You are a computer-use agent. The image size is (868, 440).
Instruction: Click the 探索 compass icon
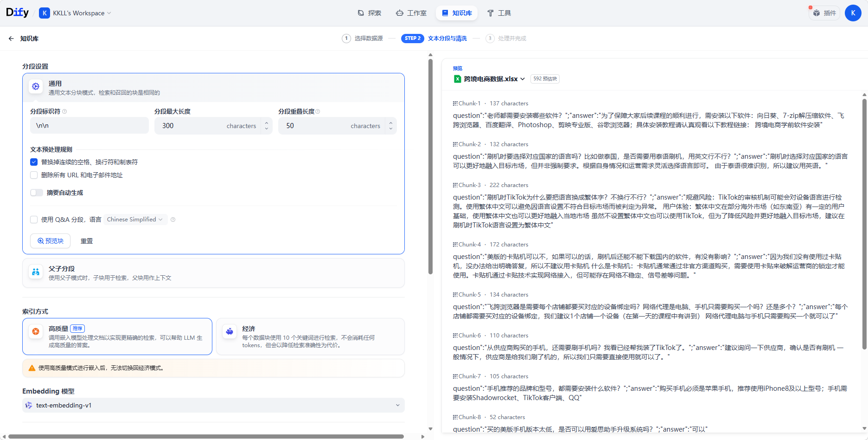tap(361, 13)
